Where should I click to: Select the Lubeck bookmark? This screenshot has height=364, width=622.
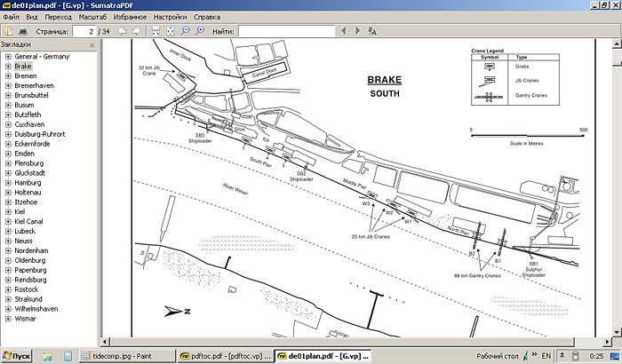tap(25, 231)
